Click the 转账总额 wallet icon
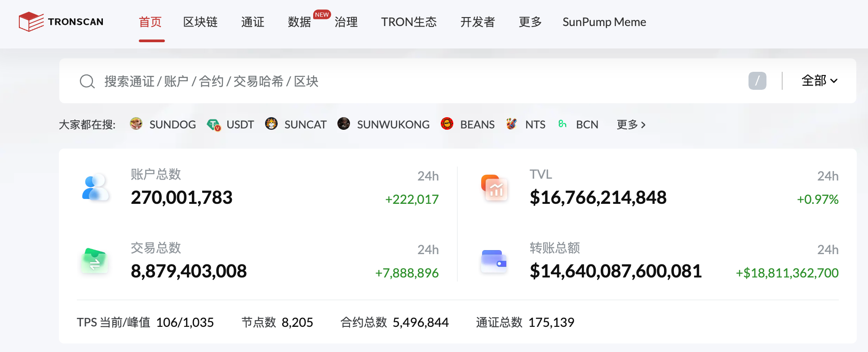The image size is (868, 352). tap(494, 261)
